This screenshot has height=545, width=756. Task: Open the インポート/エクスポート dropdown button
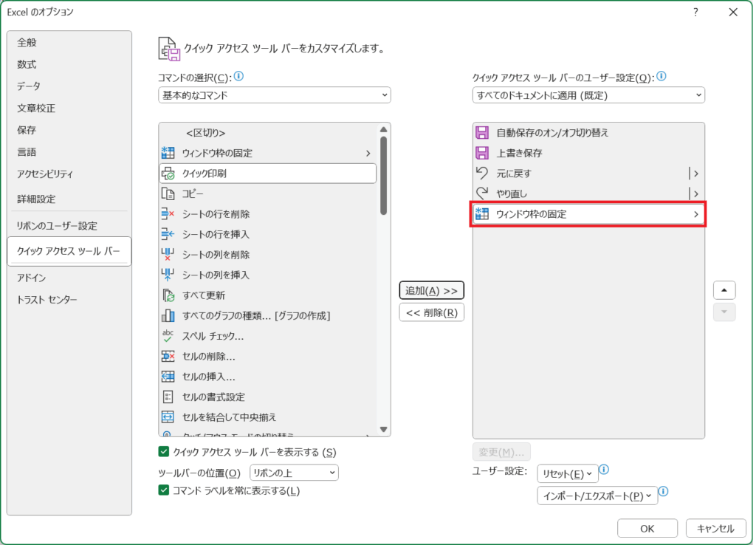pyautogui.click(x=597, y=496)
